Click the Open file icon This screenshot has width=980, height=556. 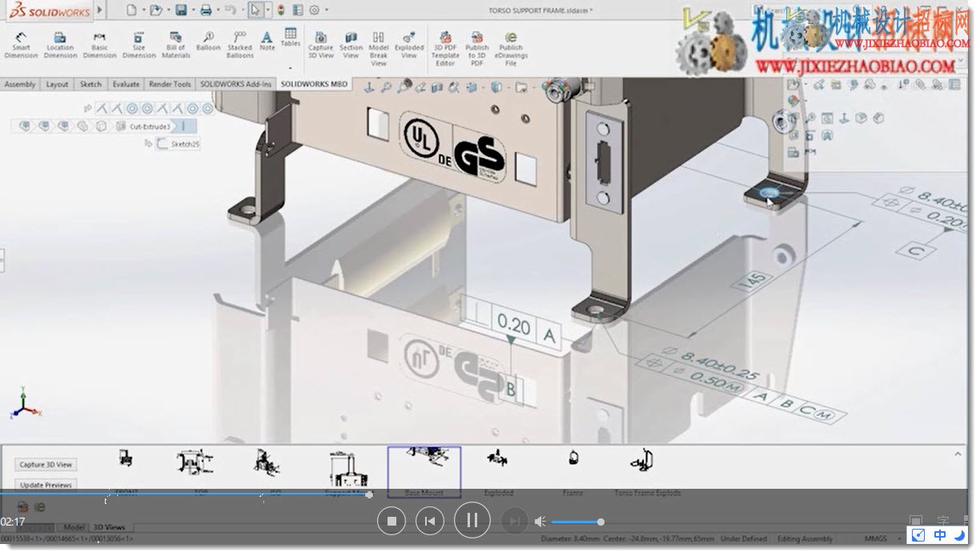pyautogui.click(x=155, y=10)
